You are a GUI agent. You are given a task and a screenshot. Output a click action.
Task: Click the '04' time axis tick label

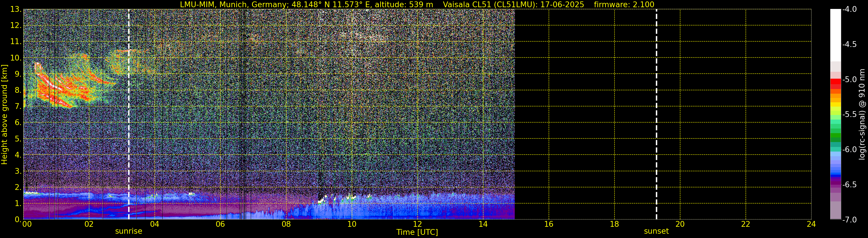click(155, 224)
